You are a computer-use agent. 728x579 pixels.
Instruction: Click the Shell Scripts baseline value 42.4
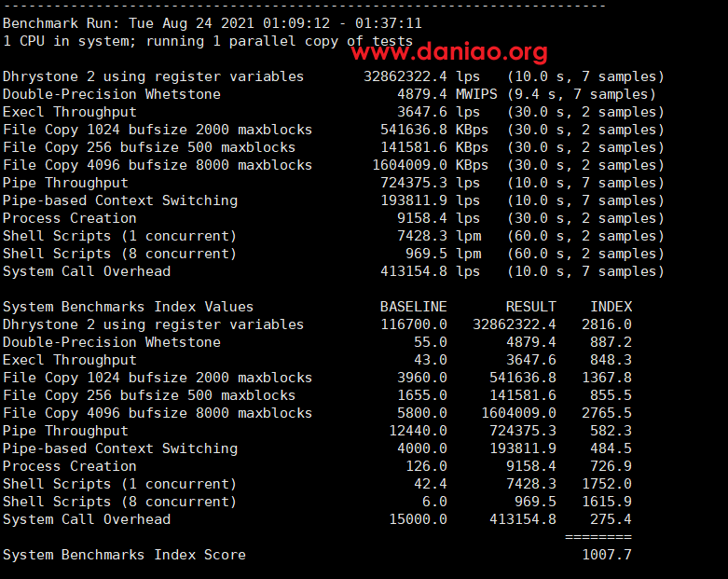(x=430, y=484)
